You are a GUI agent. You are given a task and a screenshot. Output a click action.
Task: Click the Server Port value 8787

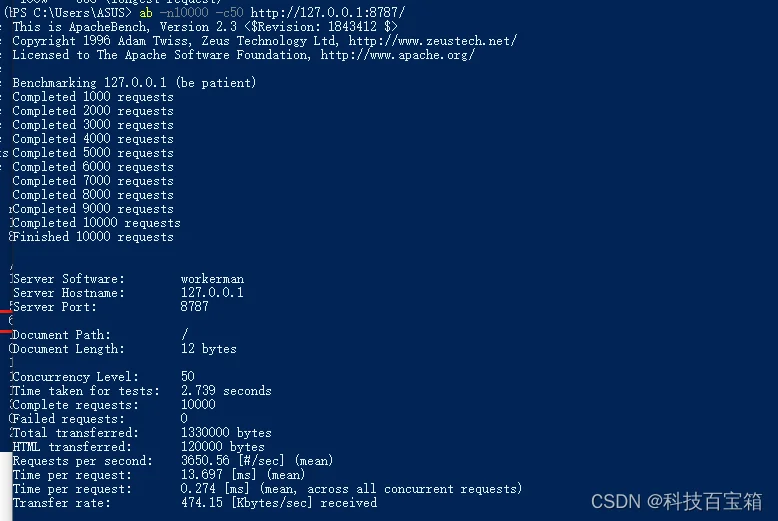(194, 307)
